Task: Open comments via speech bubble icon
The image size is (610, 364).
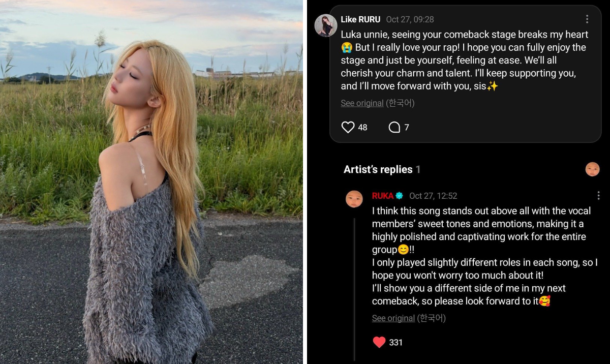Action: click(394, 127)
